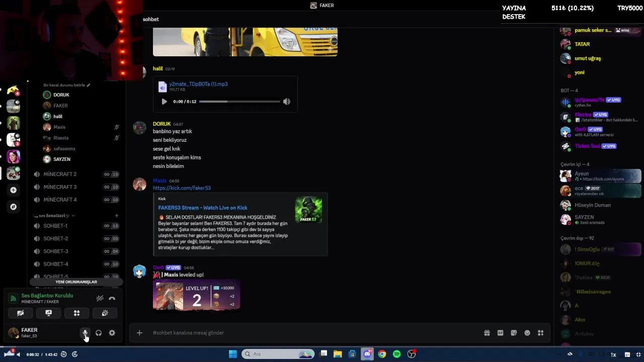
Task: Open the purple-haired woman server icon
Action: point(13,156)
